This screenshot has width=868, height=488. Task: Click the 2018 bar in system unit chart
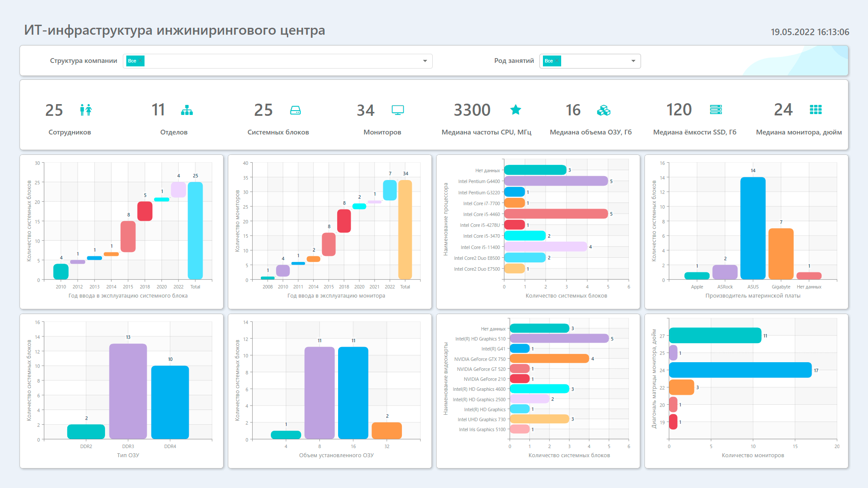pyautogui.click(x=145, y=211)
